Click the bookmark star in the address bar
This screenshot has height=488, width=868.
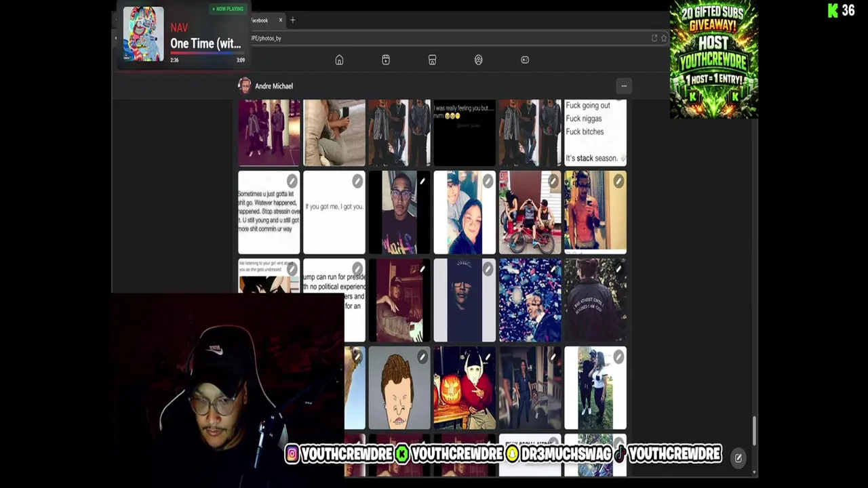(664, 38)
